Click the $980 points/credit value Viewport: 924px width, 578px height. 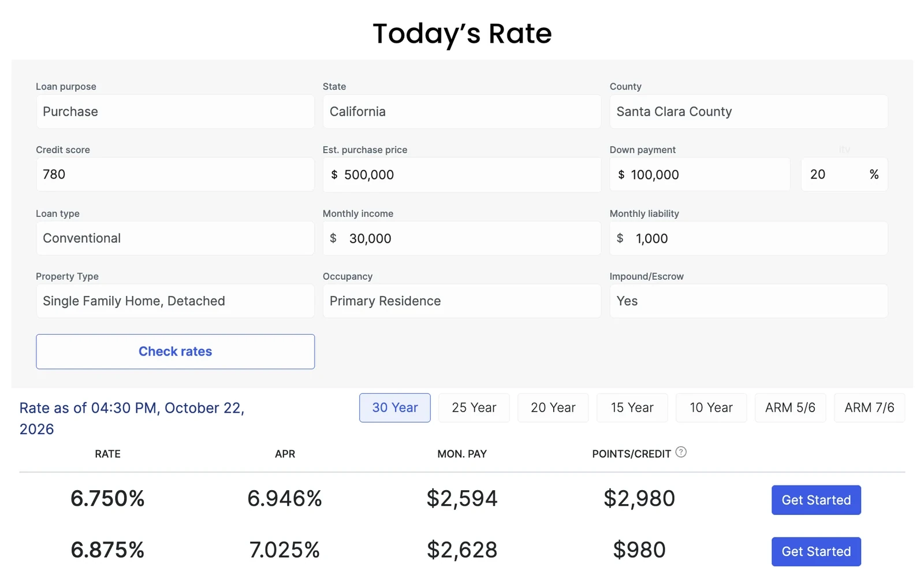pos(639,550)
